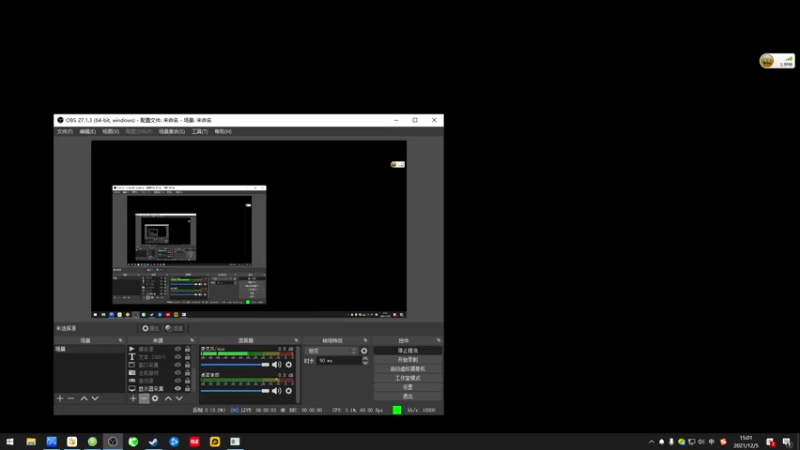Open the 工具(T) menu

[199, 132]
